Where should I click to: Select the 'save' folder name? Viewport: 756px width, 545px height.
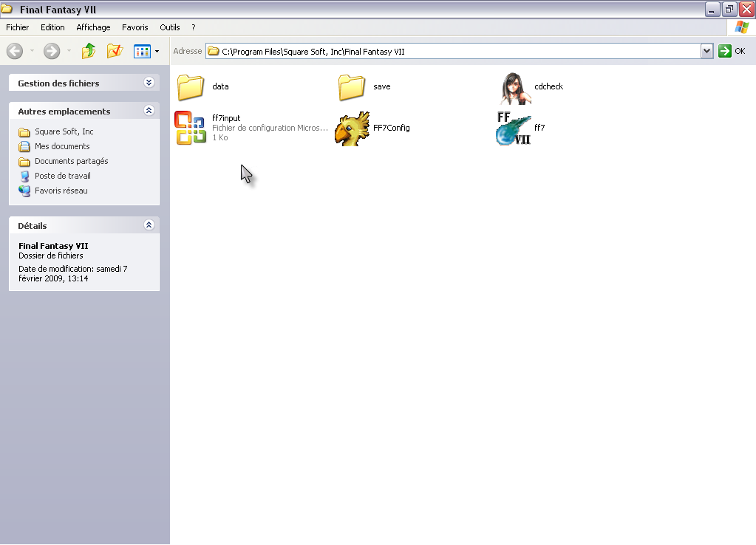pyautogui.click(x=382, y=86)
